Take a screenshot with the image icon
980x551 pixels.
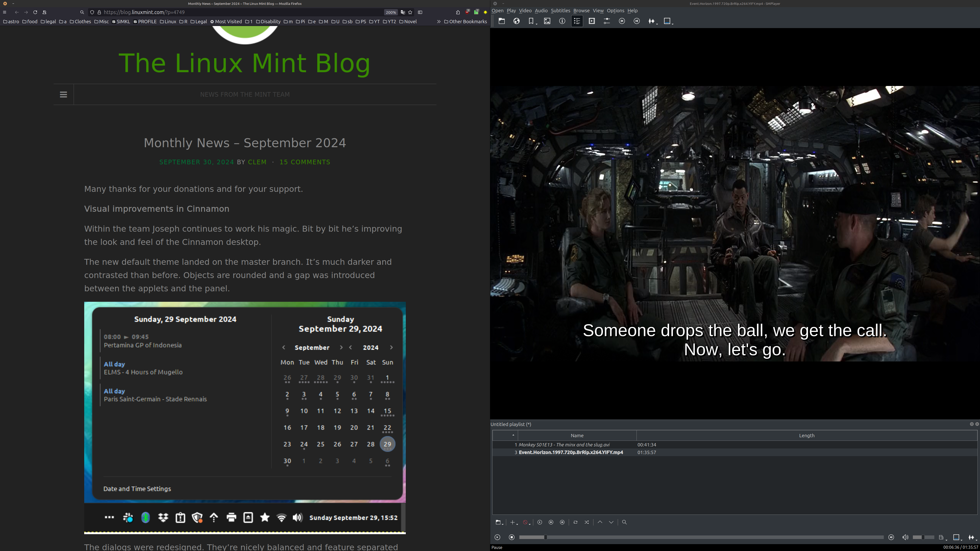[x=547, y=21]
